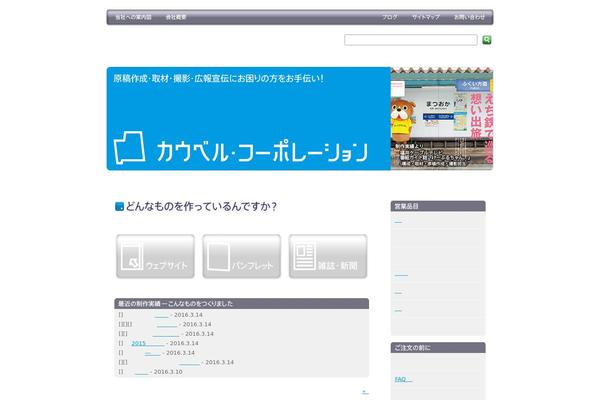Open the ブログ menu item

pyautogui.click(x=390, y=17)
